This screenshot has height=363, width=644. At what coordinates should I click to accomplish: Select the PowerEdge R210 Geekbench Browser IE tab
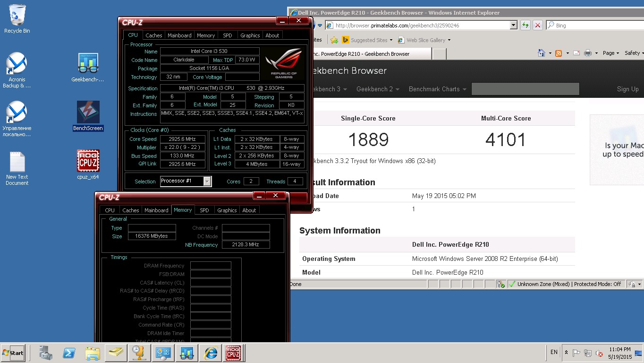pyautogui.click(x=361, y=54)
